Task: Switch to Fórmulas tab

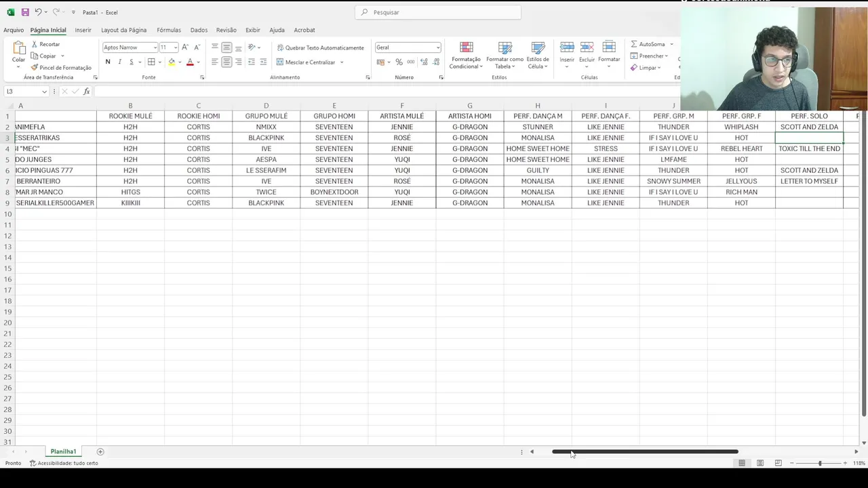Action: pyautogui.click(x=169, y=30)
